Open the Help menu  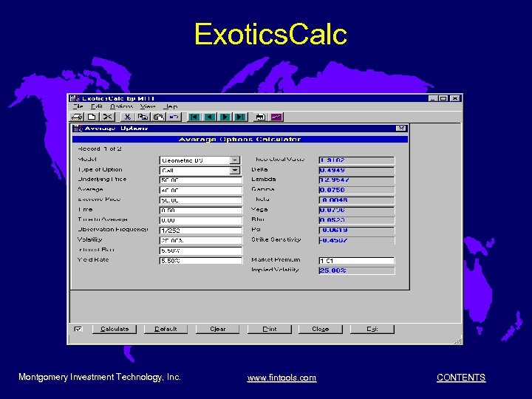click(171, 106)
